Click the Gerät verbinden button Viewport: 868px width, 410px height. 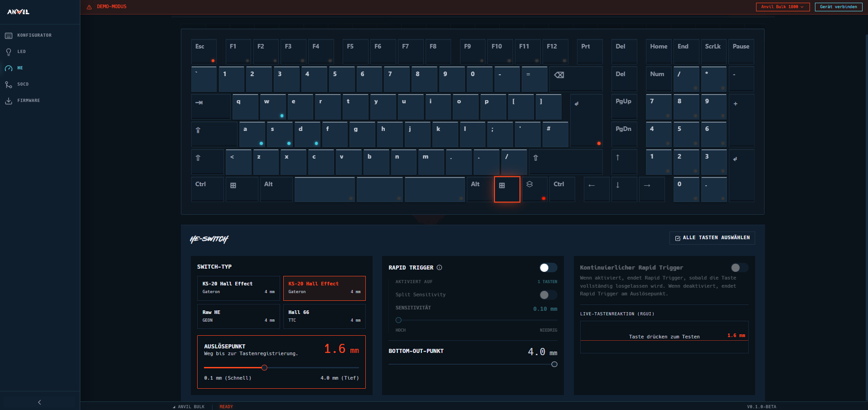tap(838, 7)
